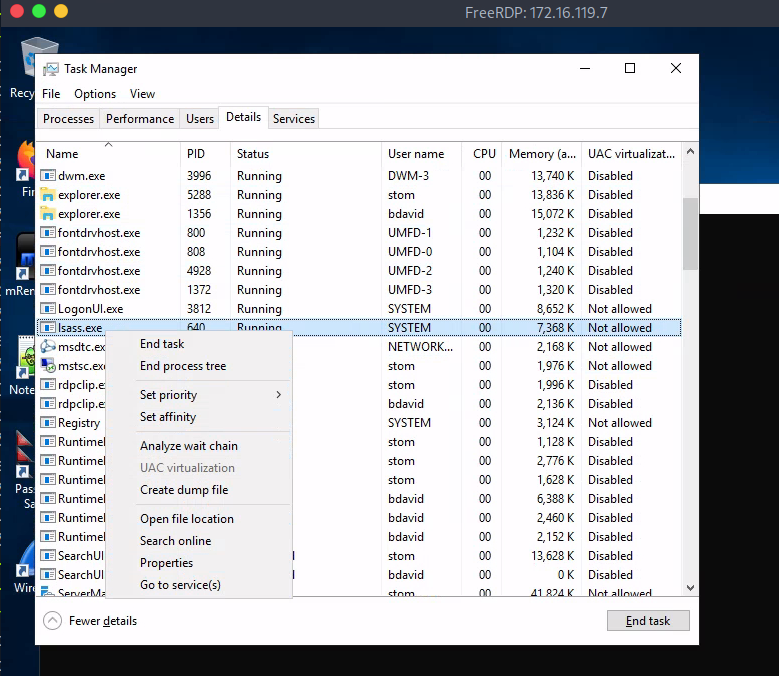Screen dimensions: 779x676
Task: Expand the Set priority submenu arrow
Action: point(279,394)
